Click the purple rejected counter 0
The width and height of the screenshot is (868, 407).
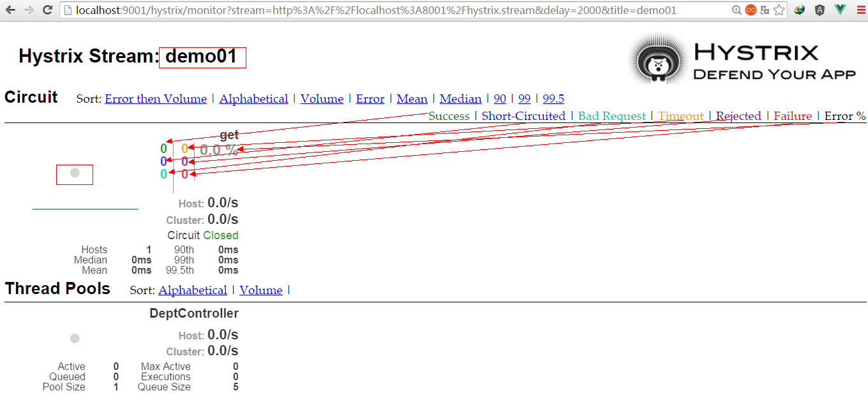tap(184, 161)
